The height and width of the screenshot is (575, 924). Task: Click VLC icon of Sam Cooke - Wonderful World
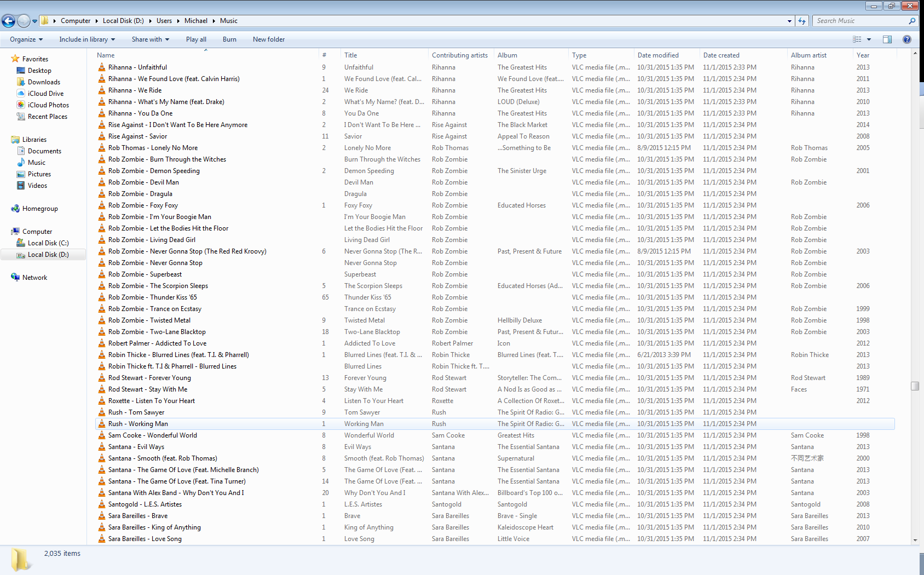102,435
